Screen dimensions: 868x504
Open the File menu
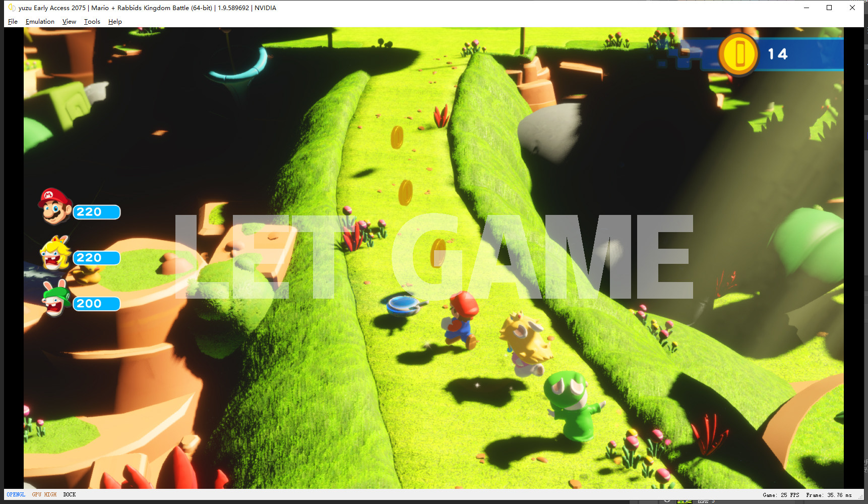(x=13, y=22)
